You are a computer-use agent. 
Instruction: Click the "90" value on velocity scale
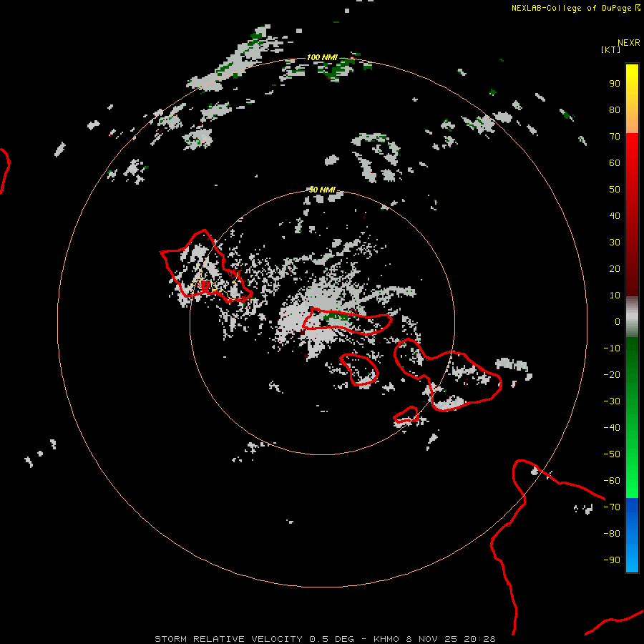(615, 84)
